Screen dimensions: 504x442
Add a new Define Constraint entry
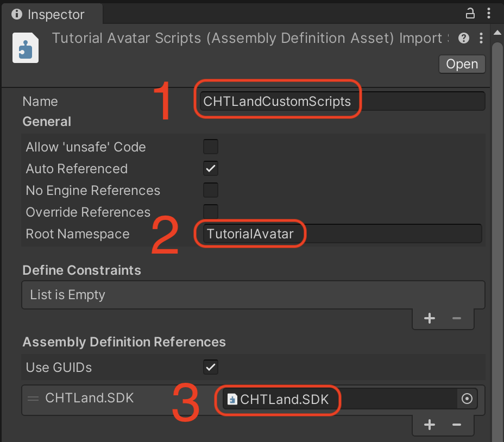430,318
